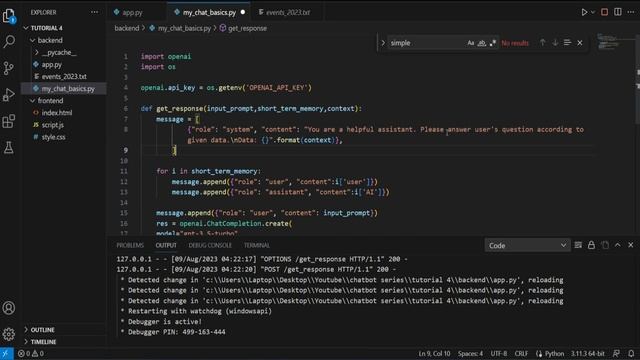
Task: Open the Source Control view
Action: pyautogui.click(x=9, y=68)
